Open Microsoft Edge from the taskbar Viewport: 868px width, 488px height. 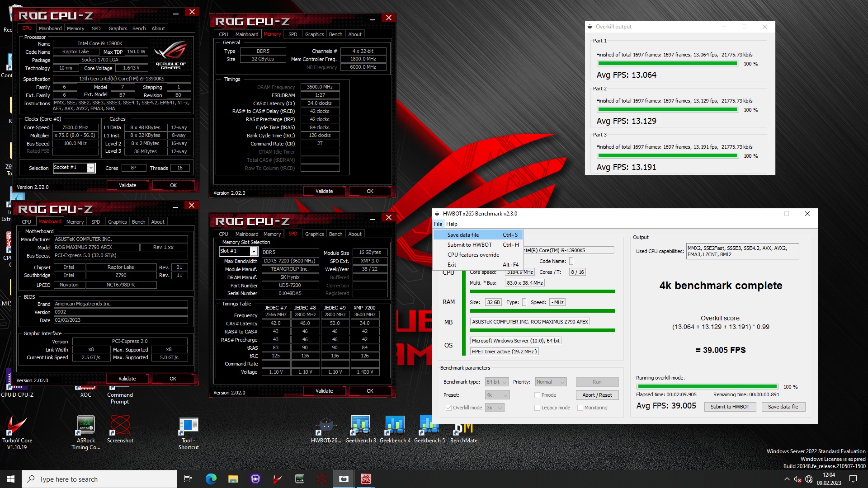click(211, 479)
